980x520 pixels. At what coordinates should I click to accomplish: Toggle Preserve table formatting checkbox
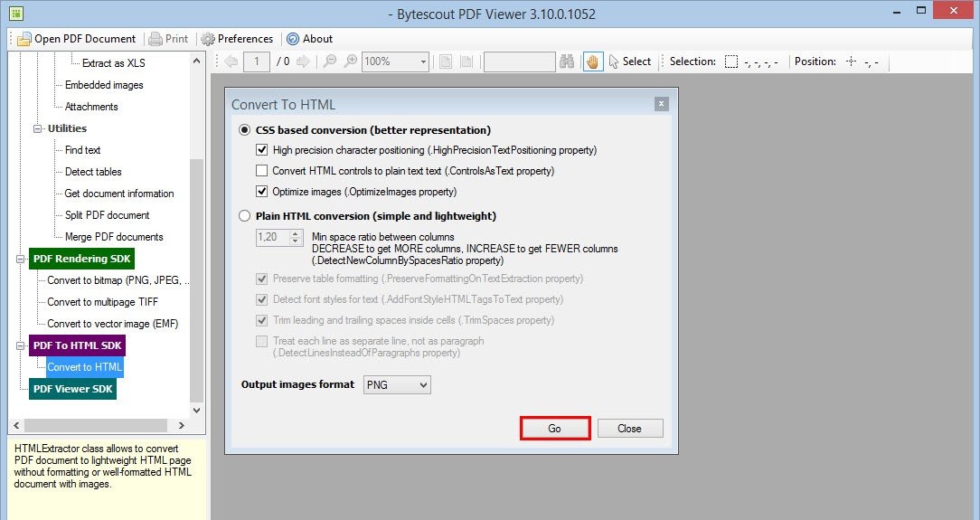262,279
